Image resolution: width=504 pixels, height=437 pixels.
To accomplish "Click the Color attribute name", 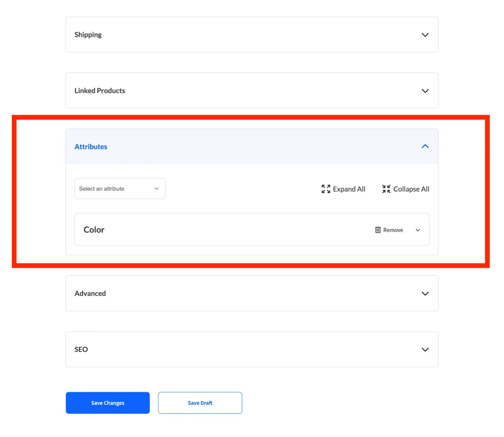I will pyautogui.click(x=94, y=230).
